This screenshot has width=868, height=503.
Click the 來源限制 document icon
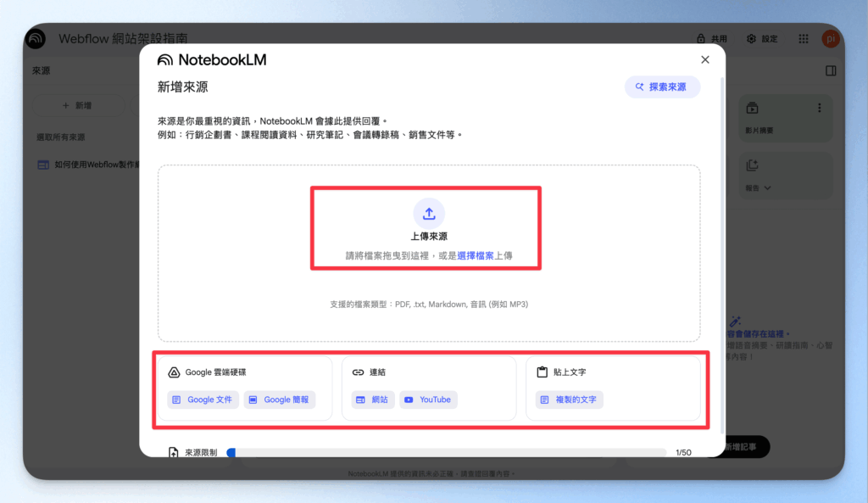pos(173,453)
